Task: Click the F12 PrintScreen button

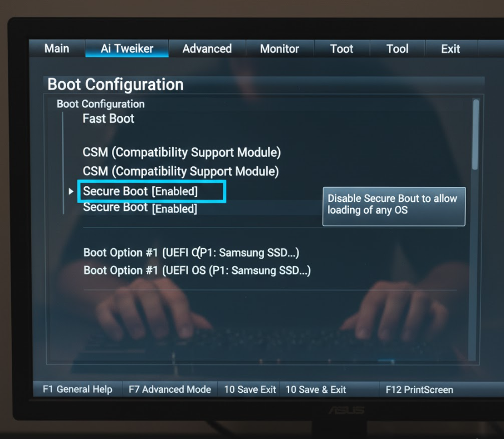Action: [419, 389]
